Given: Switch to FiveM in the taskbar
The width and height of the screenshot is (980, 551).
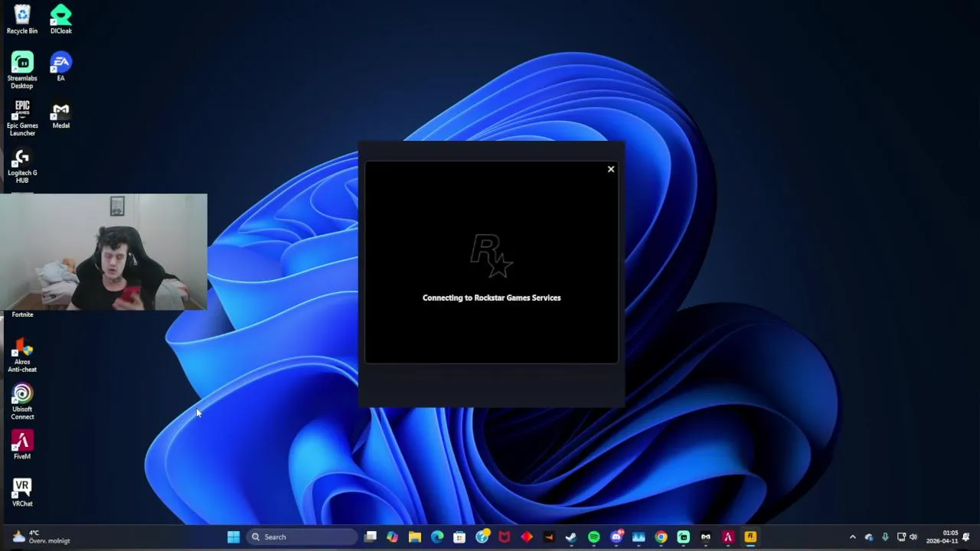Looking at the screenshot, I should [x=728, y=537].
